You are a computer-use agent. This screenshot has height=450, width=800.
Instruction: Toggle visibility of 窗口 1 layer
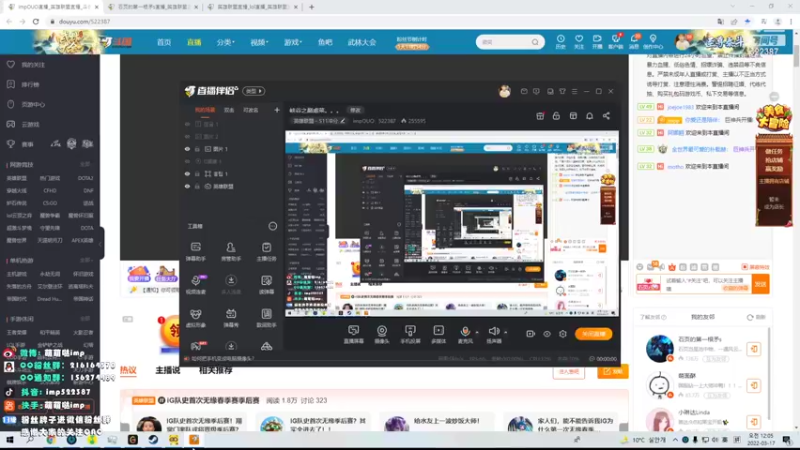click(187, 174)
